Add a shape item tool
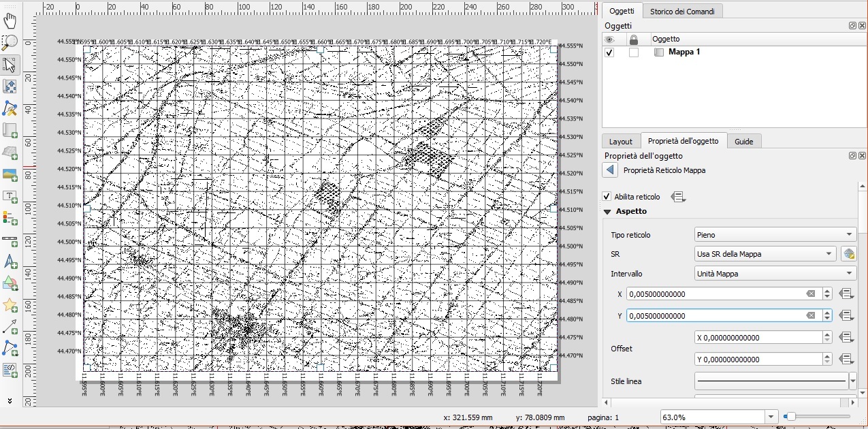 click(x=10, y=283)
